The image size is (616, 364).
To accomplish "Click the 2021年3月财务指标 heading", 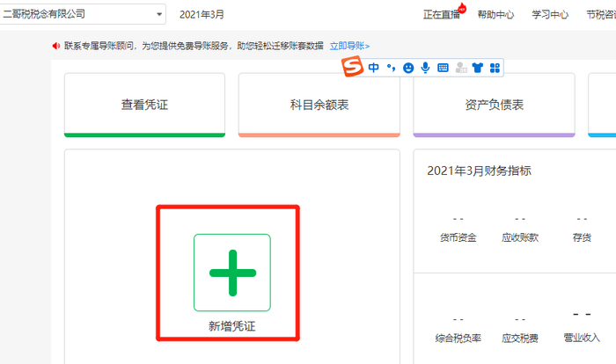I will click(x=479, y=171).
